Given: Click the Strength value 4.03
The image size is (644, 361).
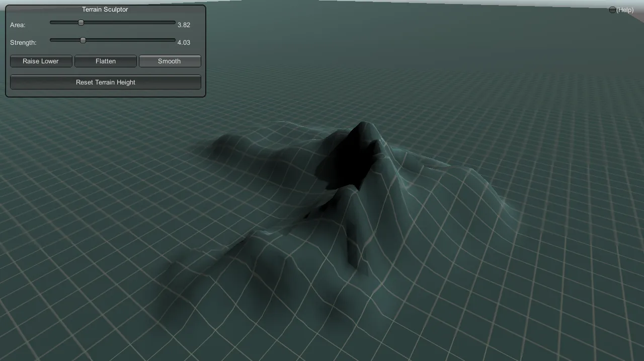Looking at the screenshot, I should point(184,43).
